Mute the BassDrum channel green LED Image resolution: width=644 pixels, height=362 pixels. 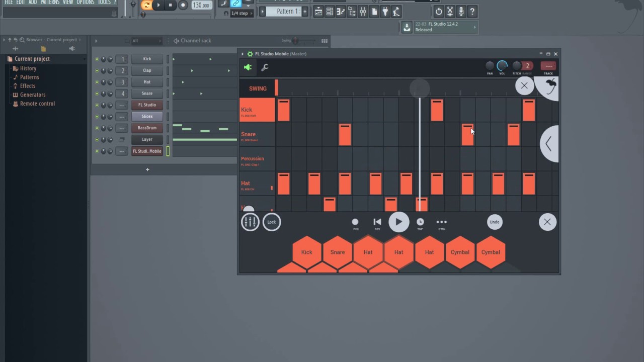(97, 128)
